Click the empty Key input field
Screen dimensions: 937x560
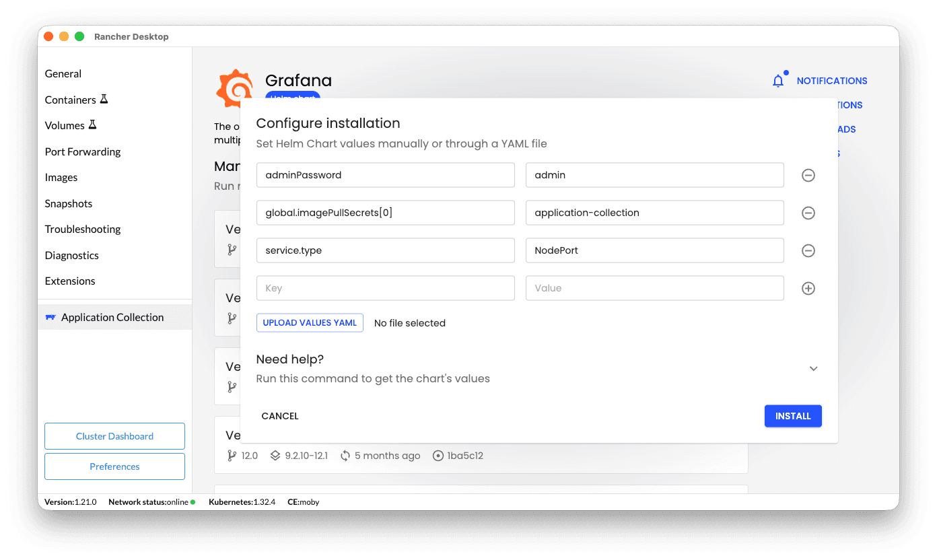click(386, 287)
